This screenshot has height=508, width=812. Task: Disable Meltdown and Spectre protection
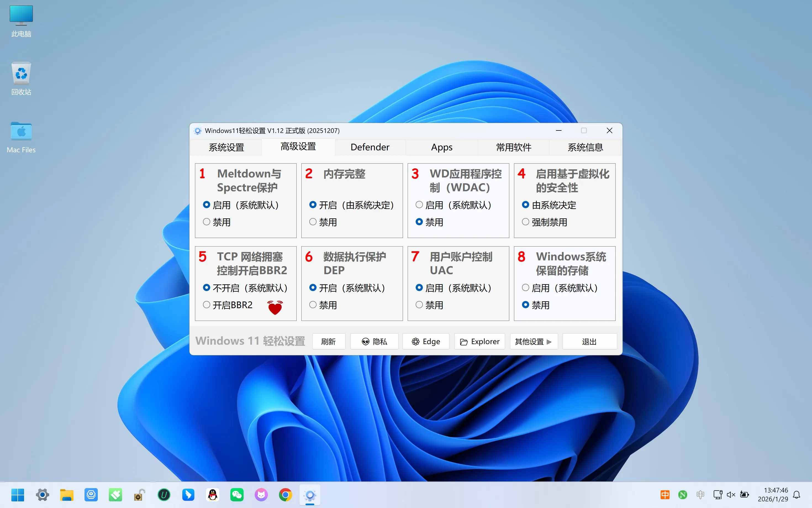207,222
